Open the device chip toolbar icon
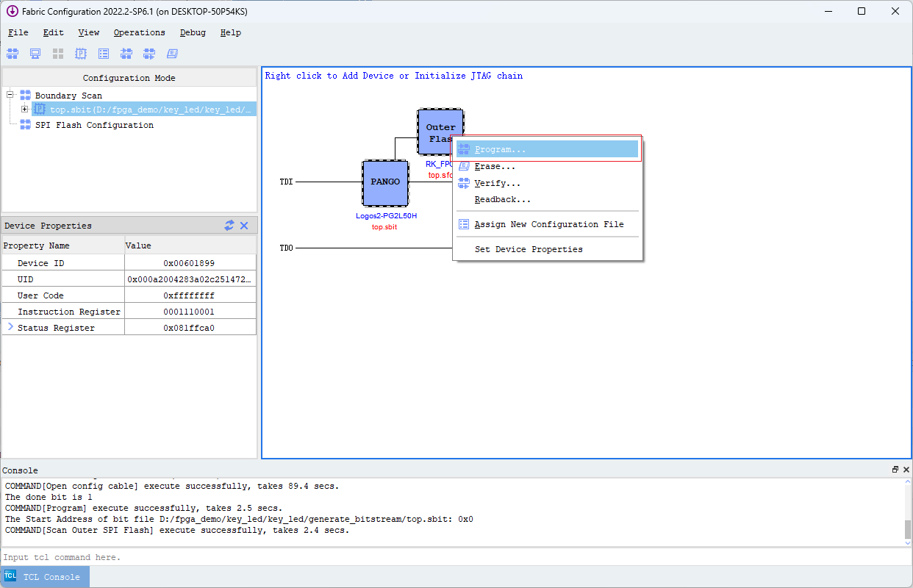Screen dimensions: 913x588 [x=81, y=53]
